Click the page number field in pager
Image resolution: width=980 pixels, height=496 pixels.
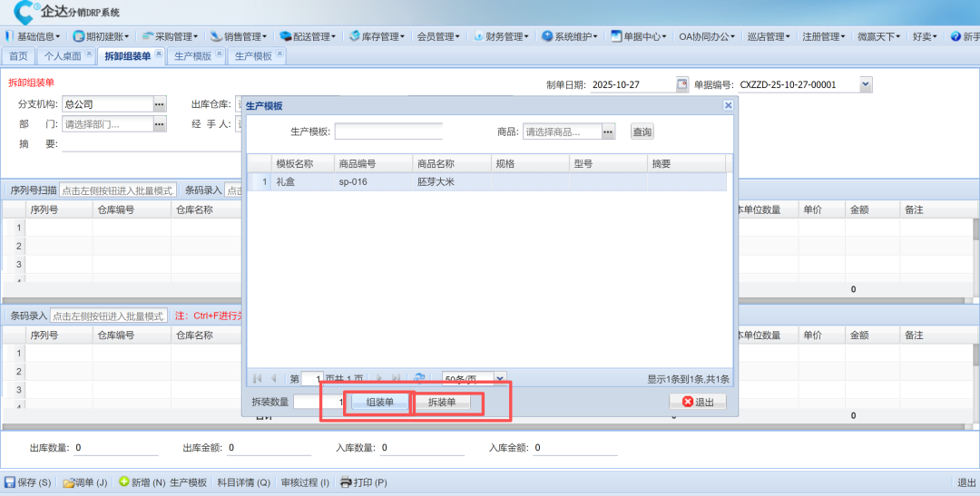tap(312, 378)
